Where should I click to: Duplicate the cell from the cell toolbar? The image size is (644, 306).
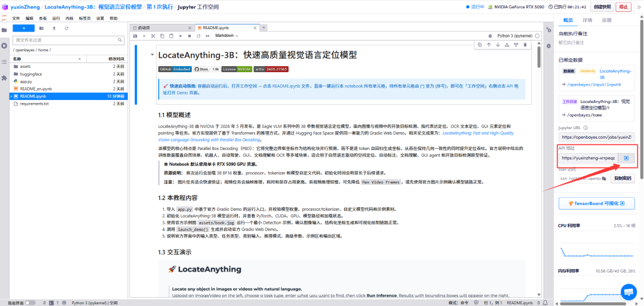479,45
